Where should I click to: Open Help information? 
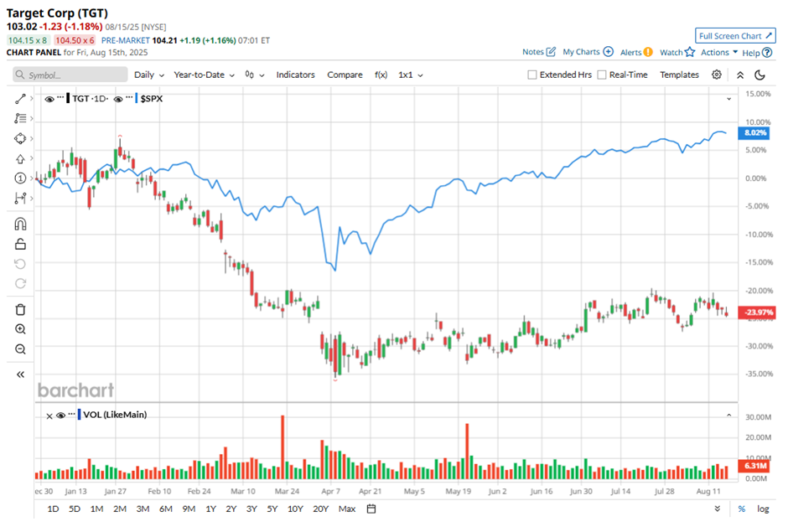point(757,52)
